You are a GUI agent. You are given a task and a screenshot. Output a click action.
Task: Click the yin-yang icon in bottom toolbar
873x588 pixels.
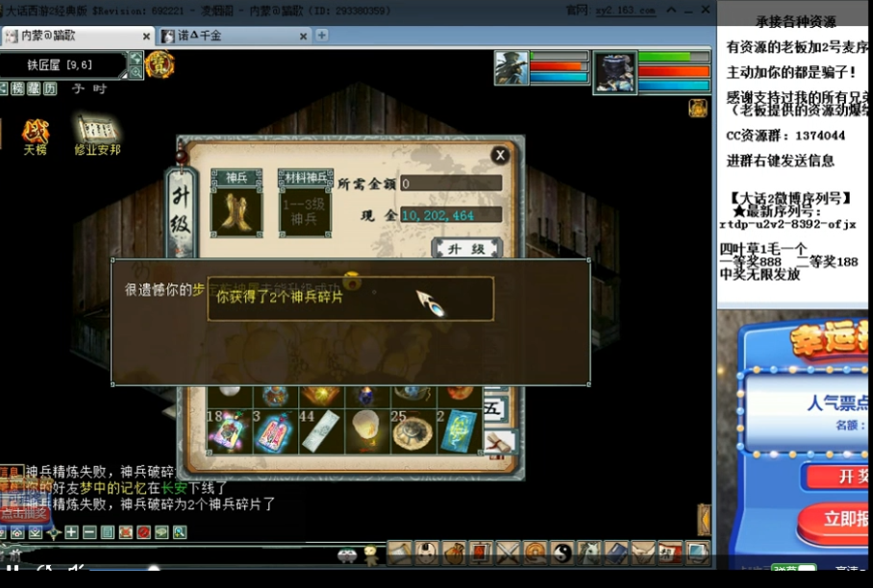[561, 552]
